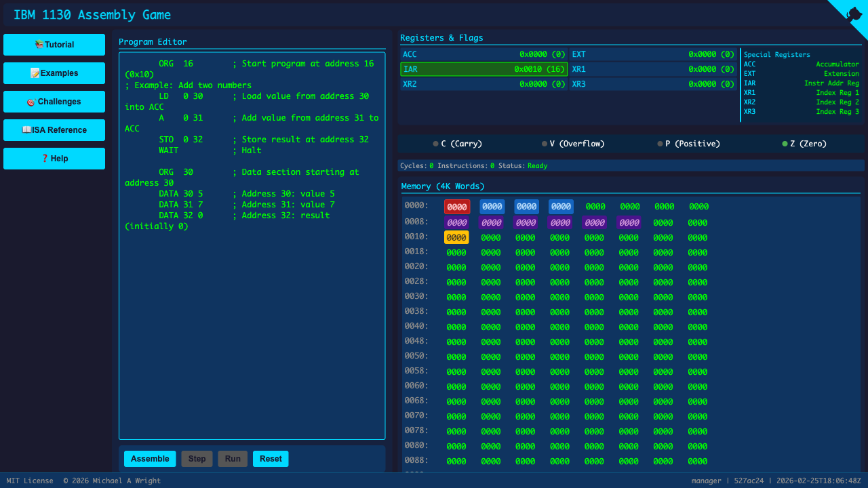868x488 pixels.
Task: Click the V (Overflow) flag indicator
Action: tap(573, 144)
